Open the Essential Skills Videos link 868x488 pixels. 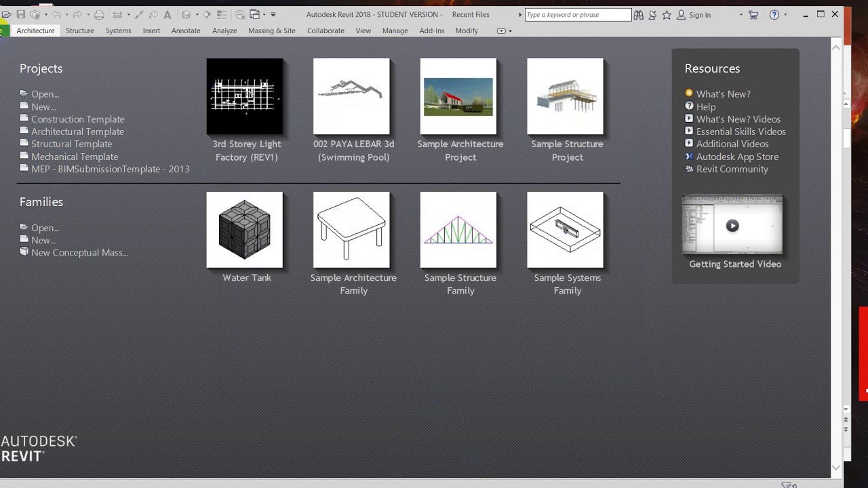coord(741,131)
